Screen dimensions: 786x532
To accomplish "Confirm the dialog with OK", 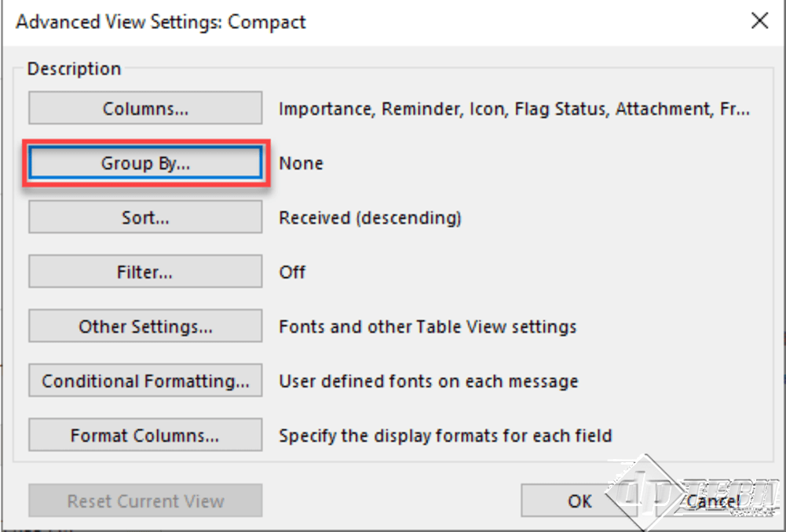I will pos(579,501).
